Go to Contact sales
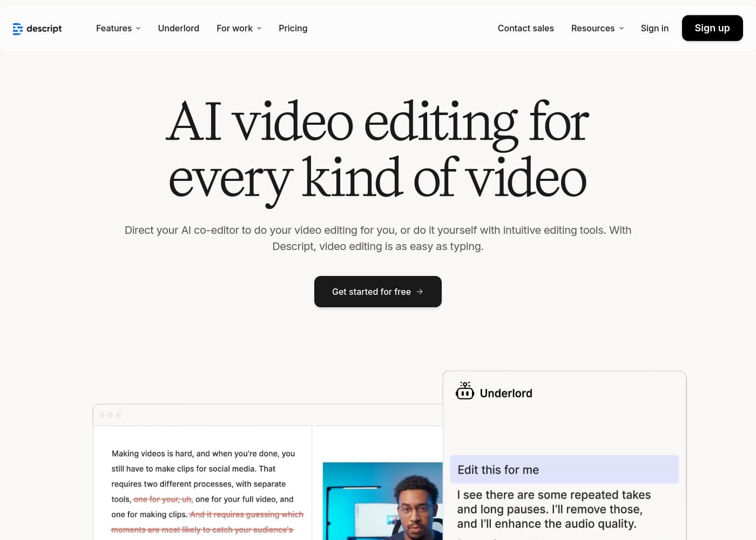The image size is (756, 540). tap(526, 28)
